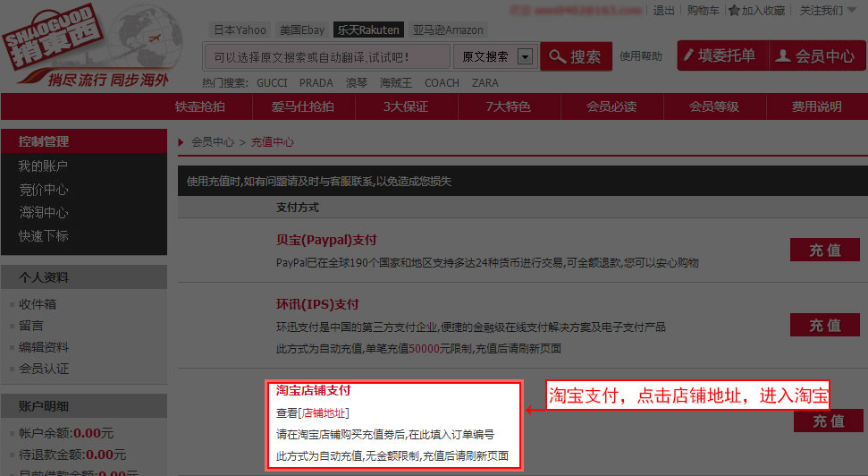The height and width of the screenshot is (476, 868).
Task: Click 充值 button for Paypal payment
Action: (825, 250)
